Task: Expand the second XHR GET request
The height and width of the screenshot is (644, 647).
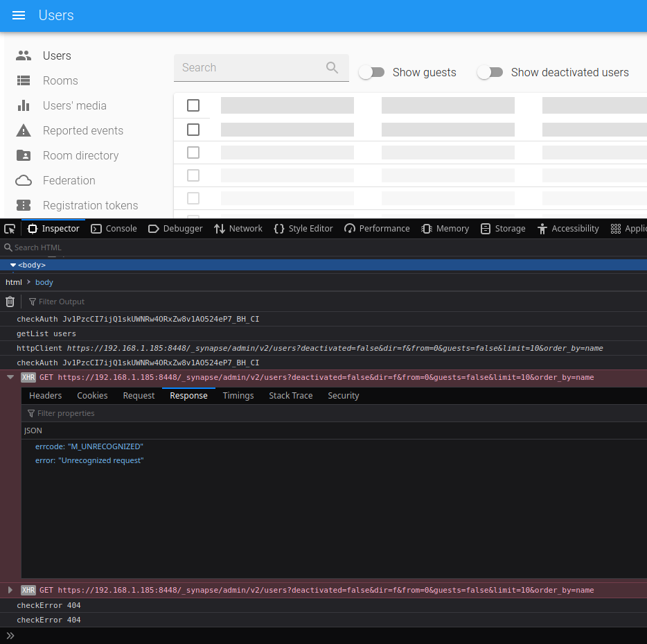Action: coord(10,590)
